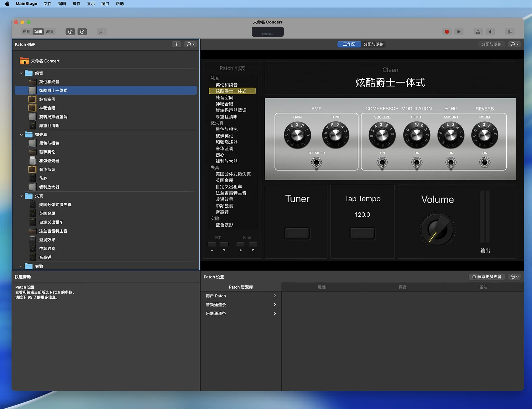Click the master mute speaker icon

point(490,32)
